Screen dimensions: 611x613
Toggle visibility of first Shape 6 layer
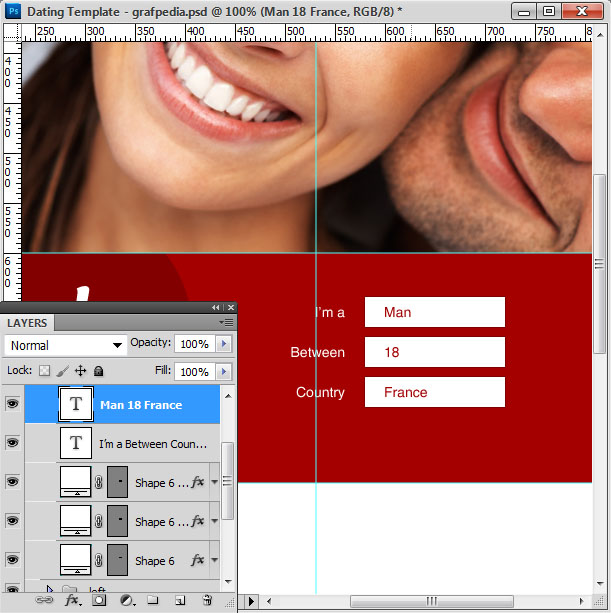pyautogui.click(x=13, y=481)
